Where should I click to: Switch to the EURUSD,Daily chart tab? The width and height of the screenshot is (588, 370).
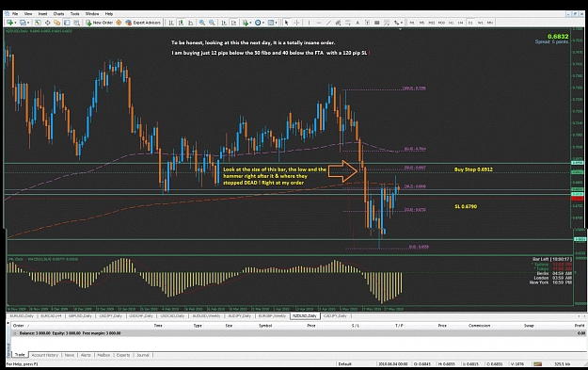tap(22, 316)
